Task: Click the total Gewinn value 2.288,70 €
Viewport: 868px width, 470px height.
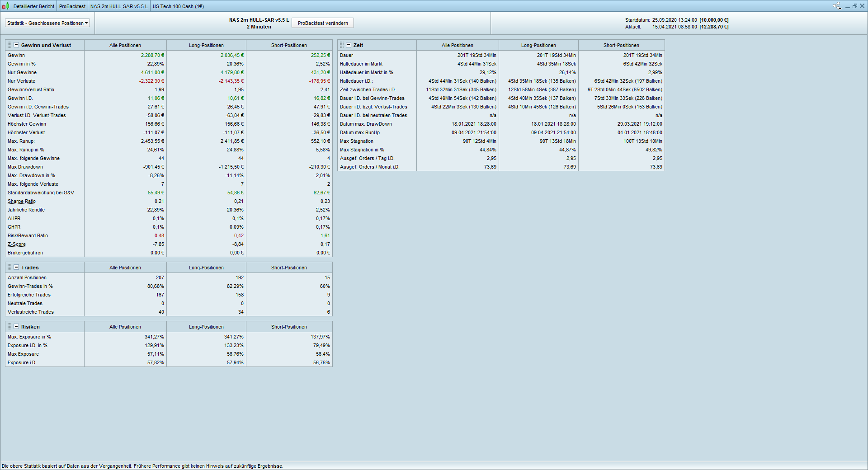Action: [x=152, y=56]
